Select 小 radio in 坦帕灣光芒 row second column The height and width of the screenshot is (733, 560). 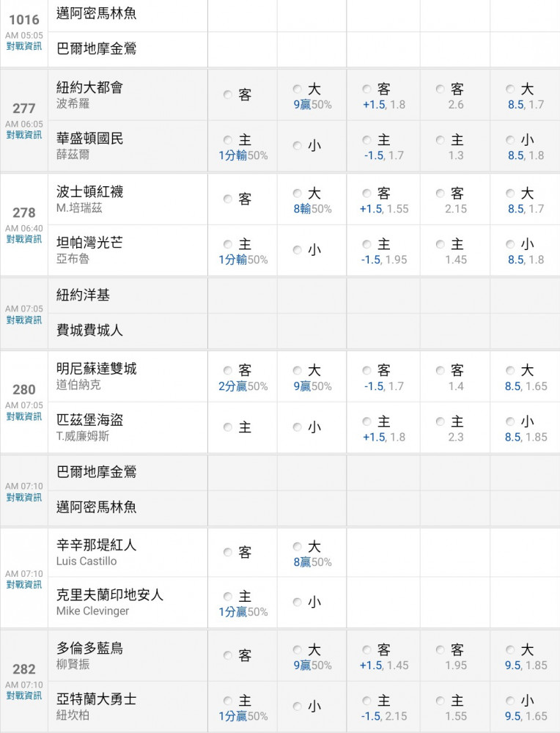click(298, 250)
